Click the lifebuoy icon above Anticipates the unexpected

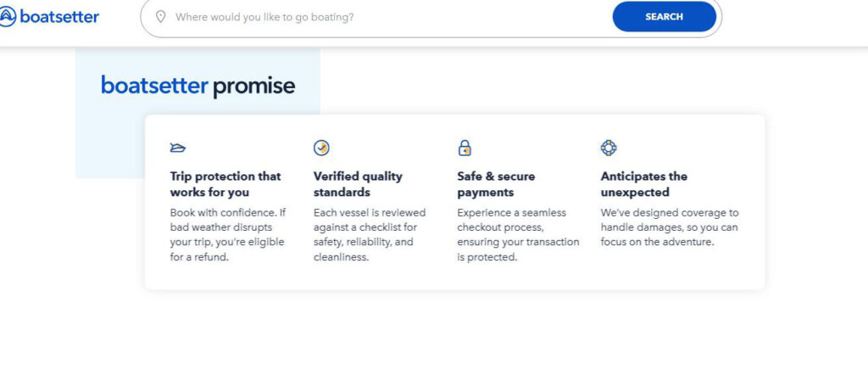pyautogui.click(x=608, y=148)
